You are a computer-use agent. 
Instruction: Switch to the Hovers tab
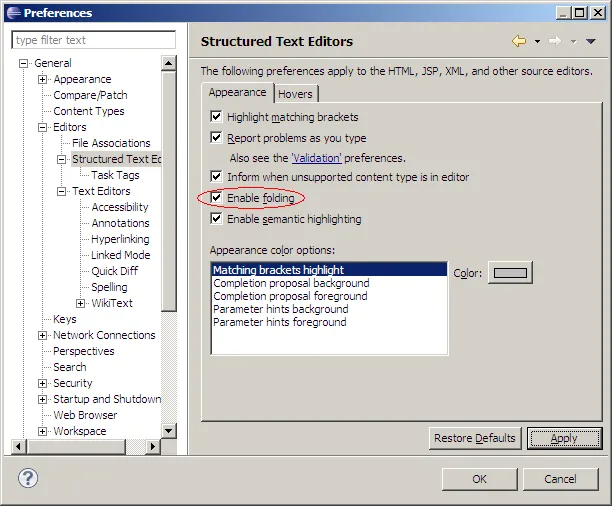(295, 94)
